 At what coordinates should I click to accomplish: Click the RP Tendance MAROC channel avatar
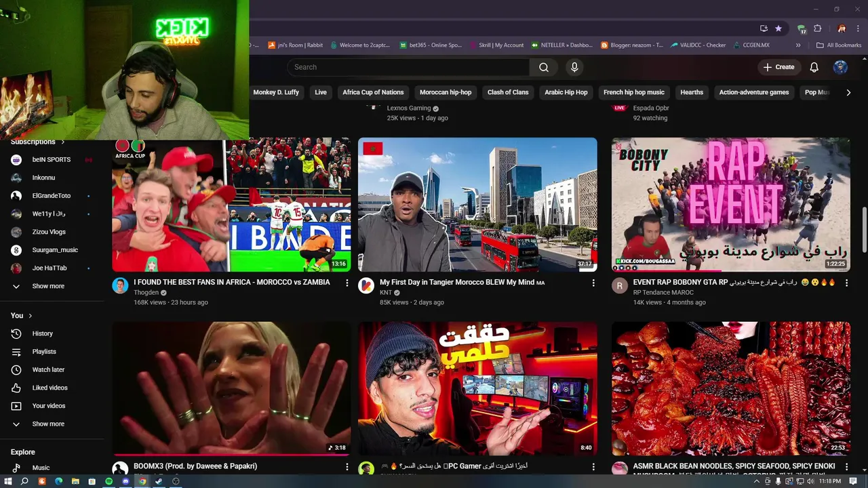pos(620,285)
